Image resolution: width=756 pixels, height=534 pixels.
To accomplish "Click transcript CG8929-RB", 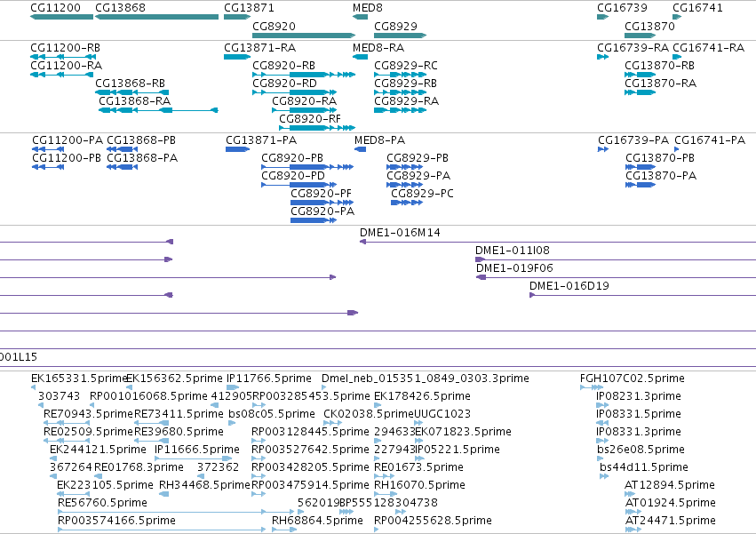I will coord(405,84).
